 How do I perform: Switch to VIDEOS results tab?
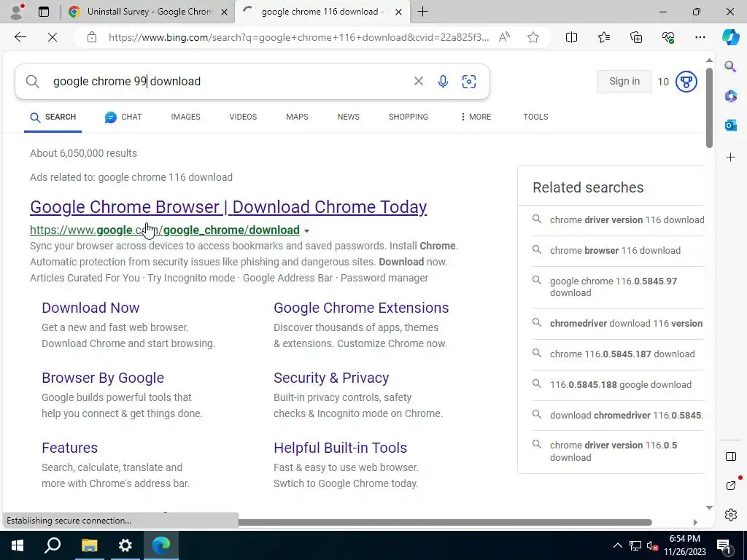click(x=243, y=117)
